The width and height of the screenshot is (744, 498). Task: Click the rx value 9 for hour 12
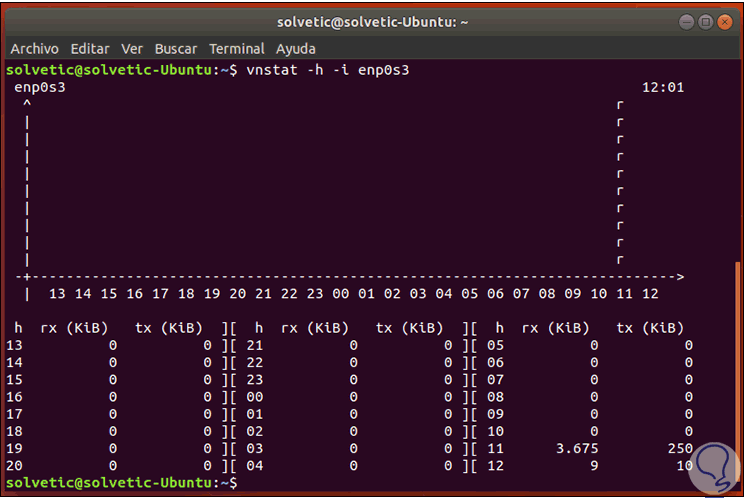(x=594, y=466)
